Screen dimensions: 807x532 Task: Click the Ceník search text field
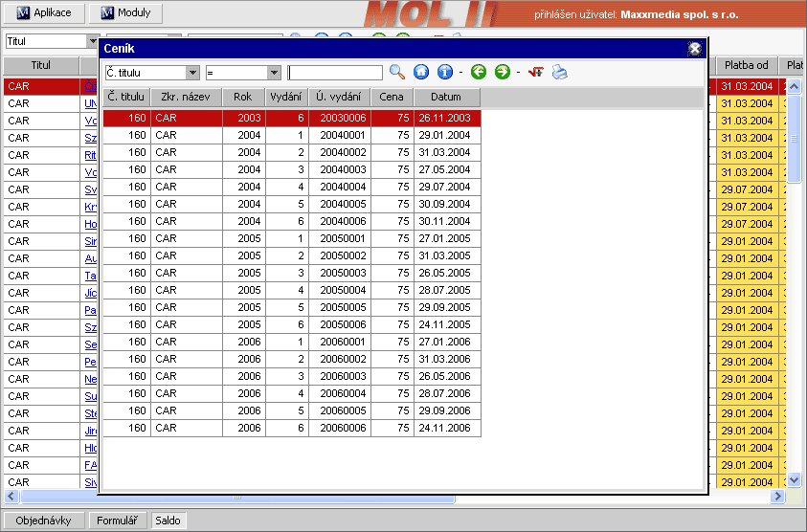[x=335, y=73]
